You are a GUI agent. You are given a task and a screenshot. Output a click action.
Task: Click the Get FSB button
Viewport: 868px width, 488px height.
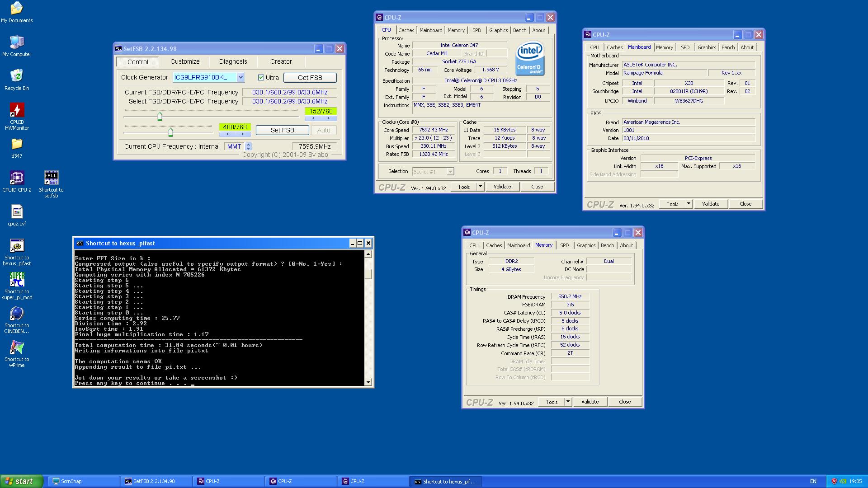pyautogui.click(x=310, y=78)
